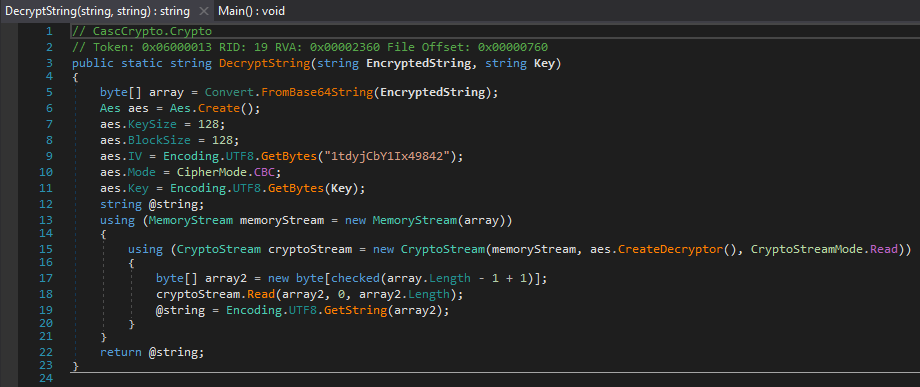Click the Token RID RVA comment line
The height and width of the screenshot is (387, 920).
(310, 47)
